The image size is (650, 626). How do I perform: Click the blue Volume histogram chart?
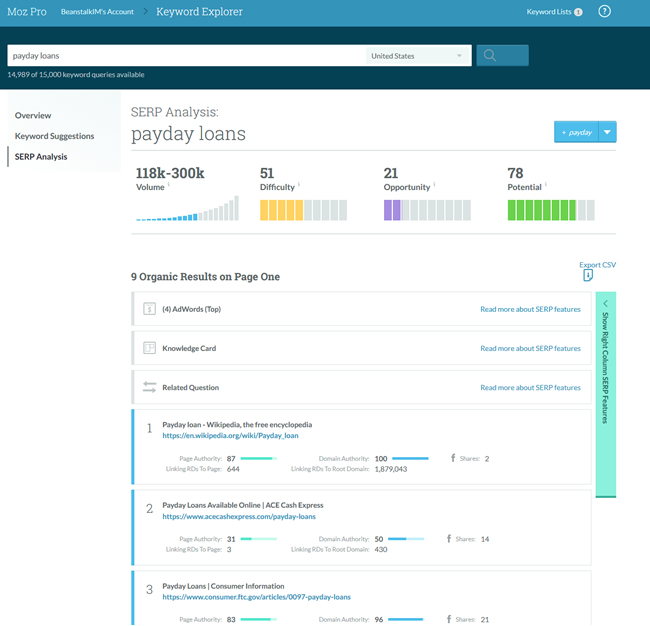click(x=187, y=208)
